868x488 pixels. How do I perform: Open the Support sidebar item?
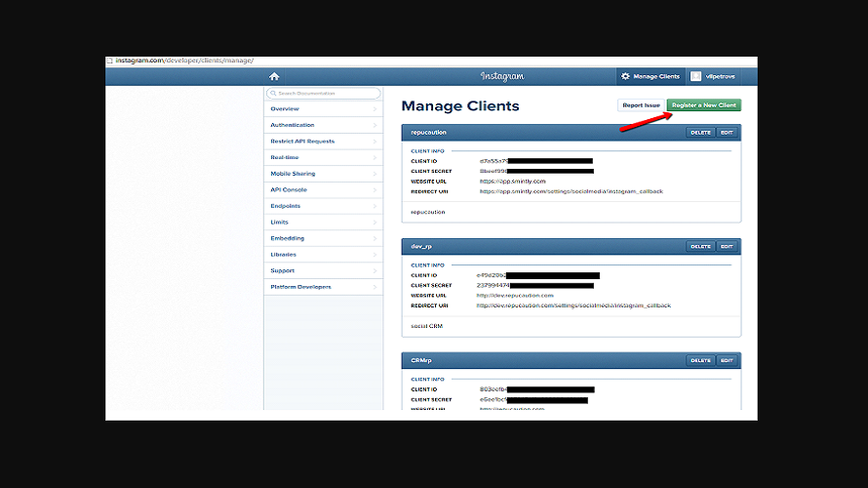pos(323,271)
